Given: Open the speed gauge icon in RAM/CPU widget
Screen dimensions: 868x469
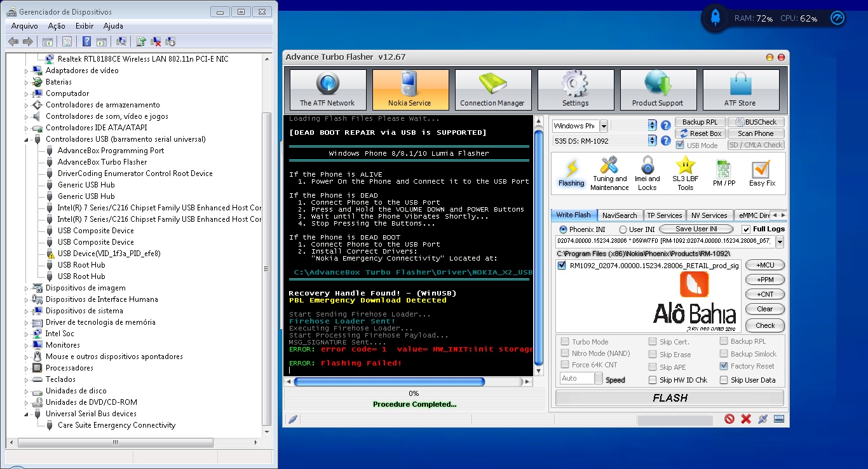Looking at the screenshot, I should [837, 18].
